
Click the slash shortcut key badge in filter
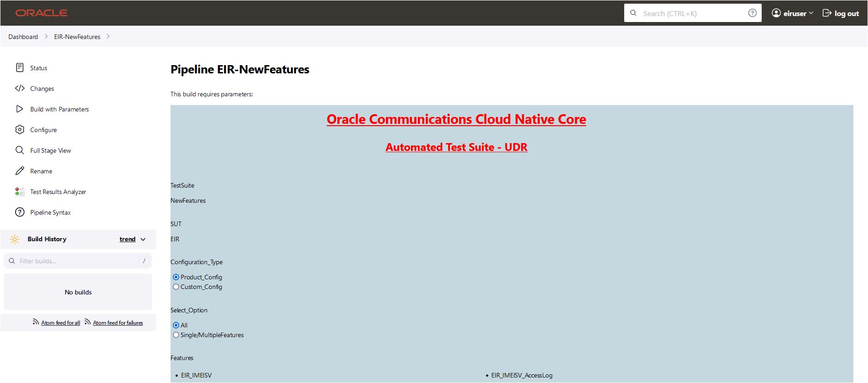click(x=144, y=261)
